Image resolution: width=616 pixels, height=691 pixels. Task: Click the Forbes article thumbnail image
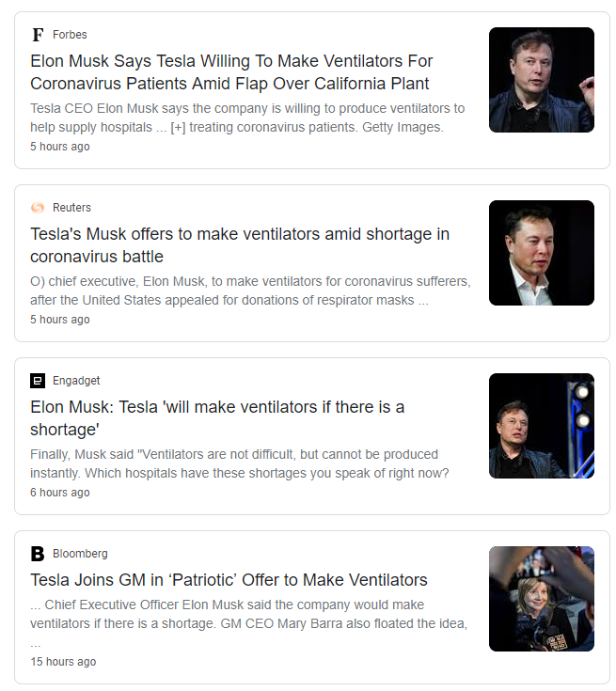pyautogui.click(x=542, y=80)
